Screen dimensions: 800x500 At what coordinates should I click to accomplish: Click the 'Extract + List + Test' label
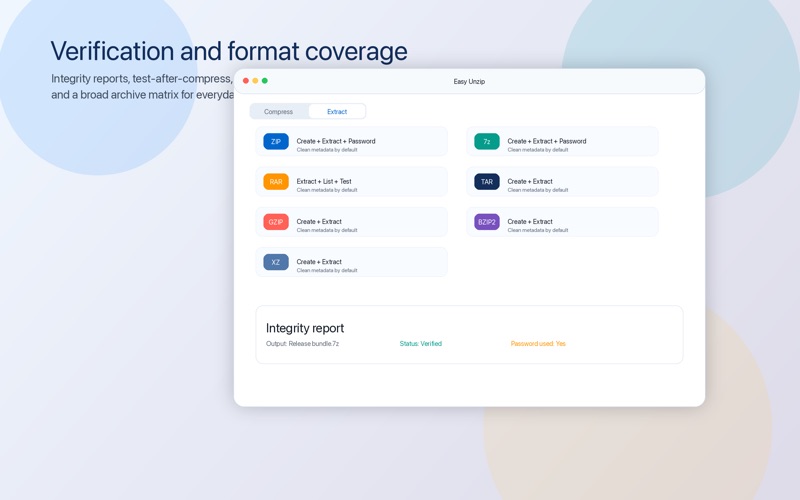[324, 181]
